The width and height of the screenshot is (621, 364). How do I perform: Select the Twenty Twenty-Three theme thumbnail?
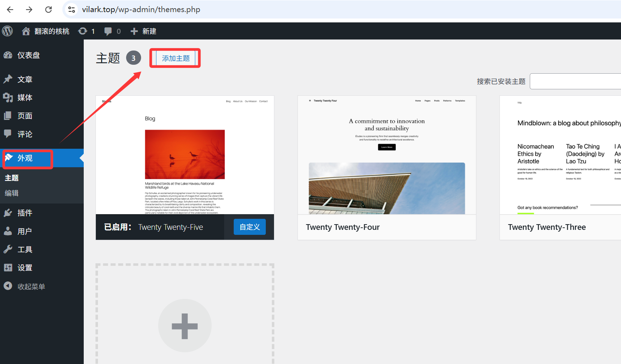click(x=560, y=155)
